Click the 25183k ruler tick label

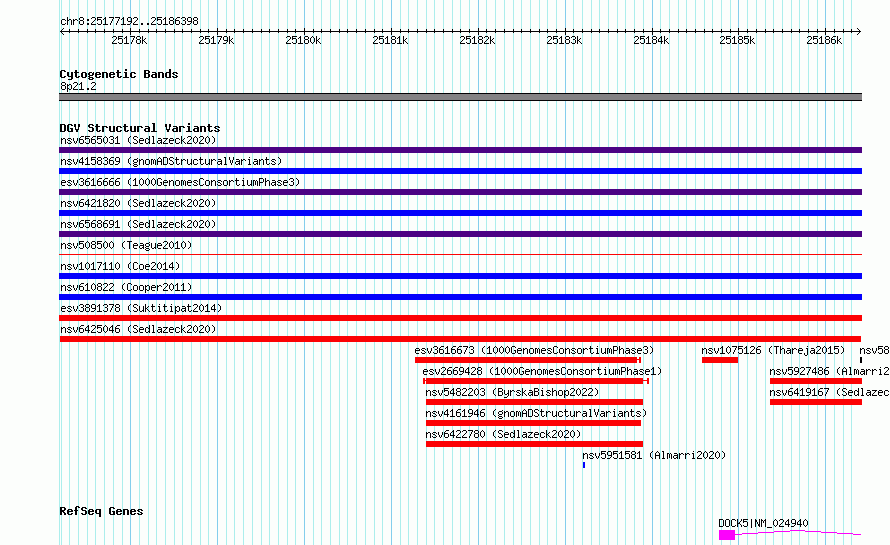pos(564,40)
